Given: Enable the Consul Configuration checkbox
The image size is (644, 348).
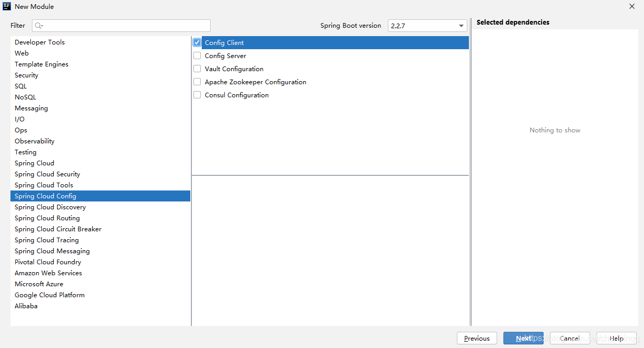Looking at the screenshot, I should click(197, 95).
